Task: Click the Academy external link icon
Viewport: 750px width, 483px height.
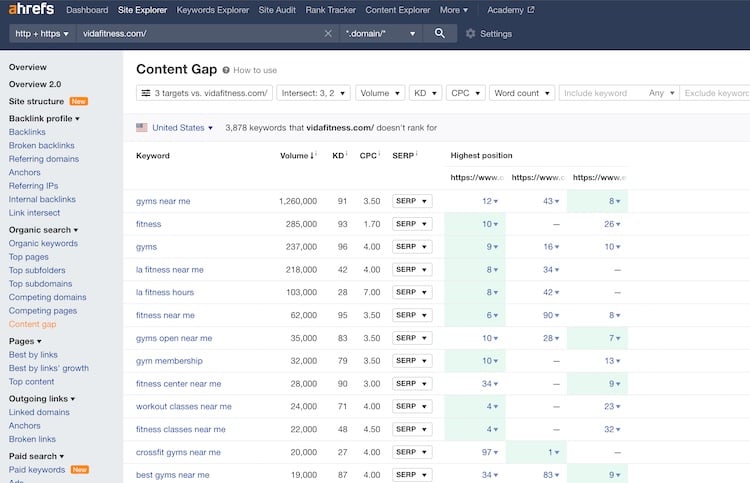Action: (x=530, y=10)
